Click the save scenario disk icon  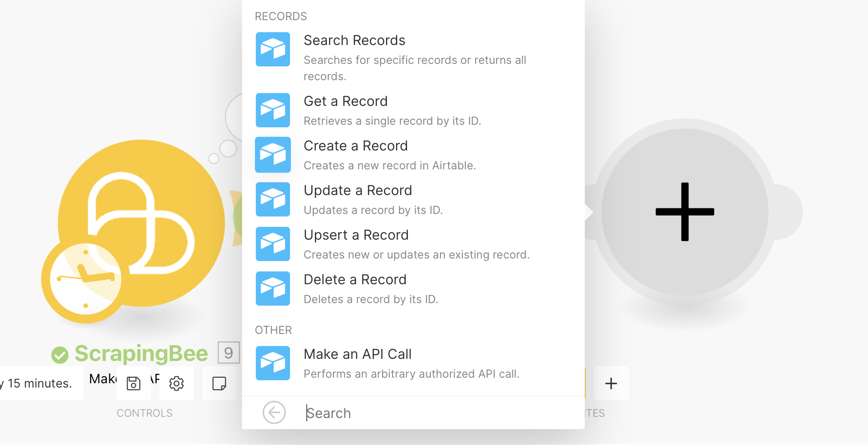pos(134,383)
